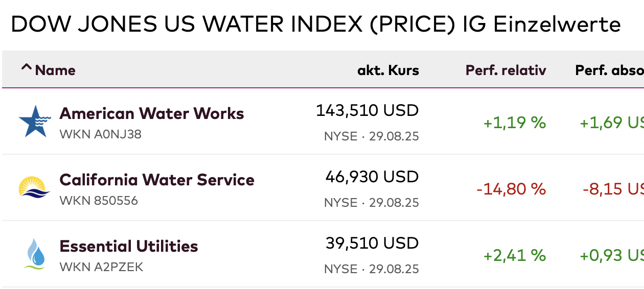Viewport: 644px width, 289px height.
Task: Click the 46,930 USD price value
Action: pos(372,177)
